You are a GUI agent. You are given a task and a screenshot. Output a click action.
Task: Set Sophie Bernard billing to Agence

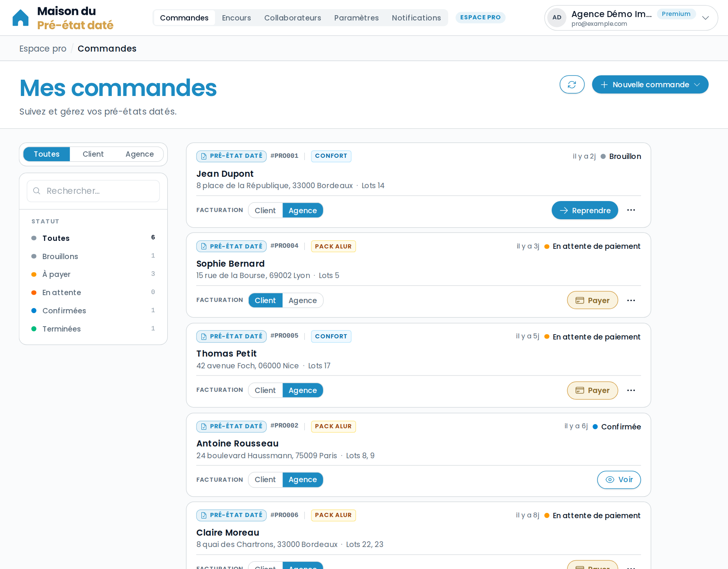pyautogui.click(x=303, y=300)
